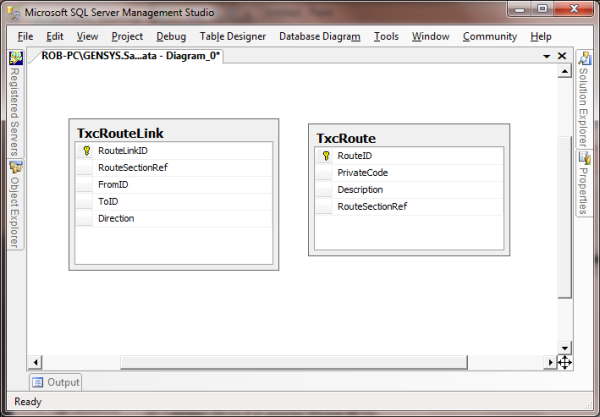Click the RouteID primary key icon

pyautogui.click(x=326, y=156)
